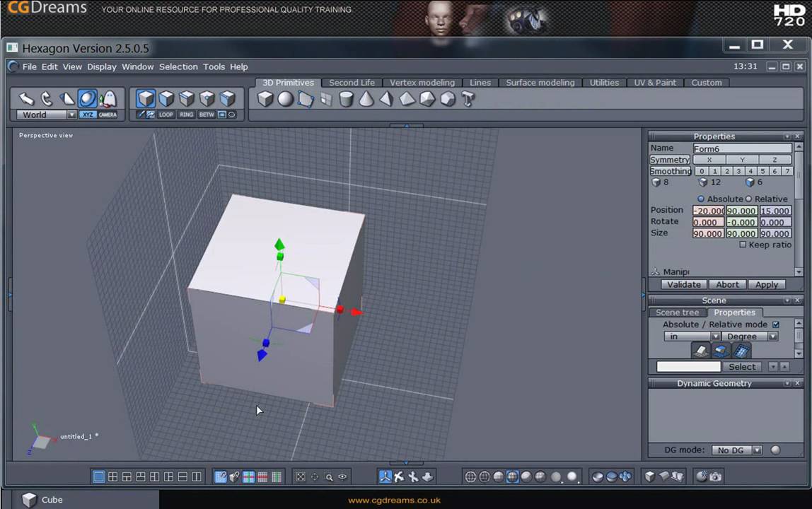Toggle XYZ manipulator mode
This screenshot has width=812, height=509.
(x=88, y=115)
